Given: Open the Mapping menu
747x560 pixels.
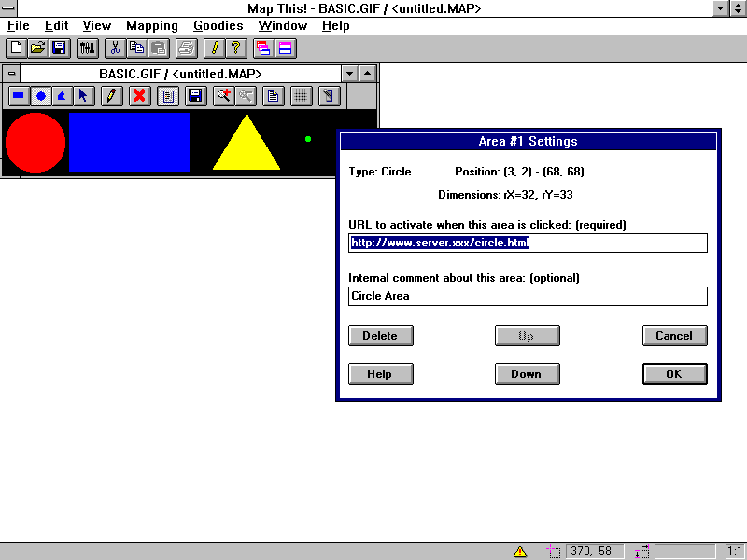Looking at the screenshot, I should click(152, 25).
